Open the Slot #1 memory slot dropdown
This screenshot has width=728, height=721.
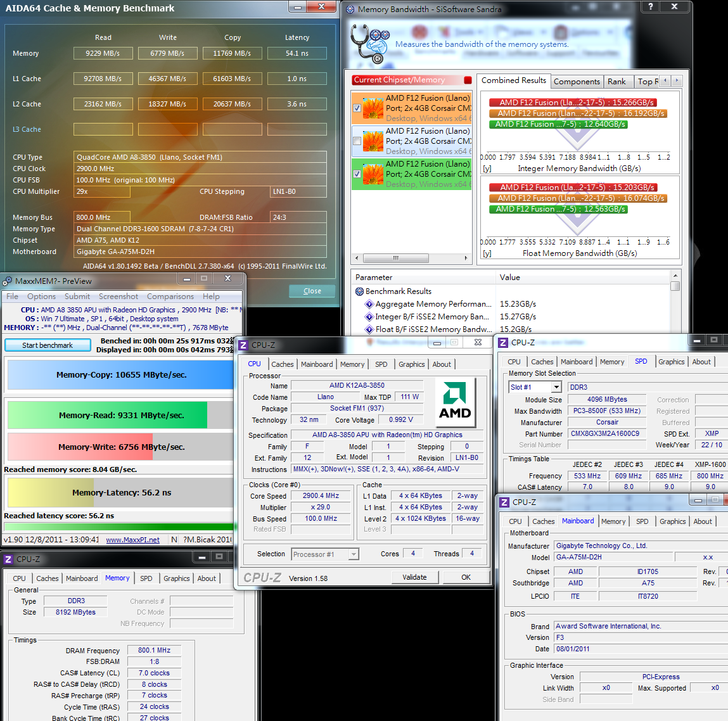click(x=557, y=387)
